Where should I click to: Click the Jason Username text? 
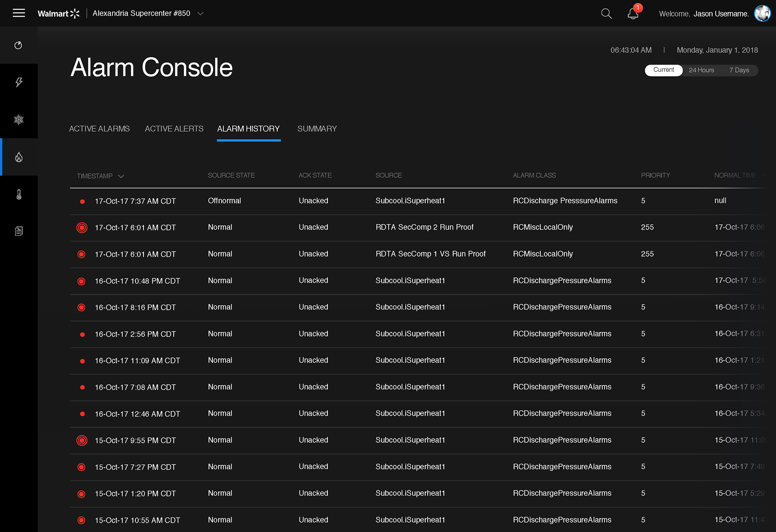721,14
